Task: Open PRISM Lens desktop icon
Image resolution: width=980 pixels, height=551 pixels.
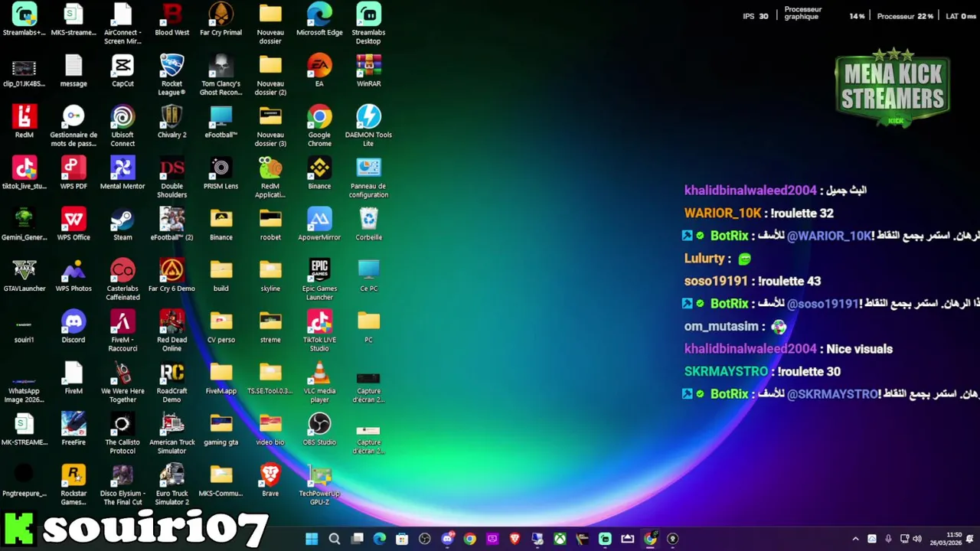Action: [220, 174]
